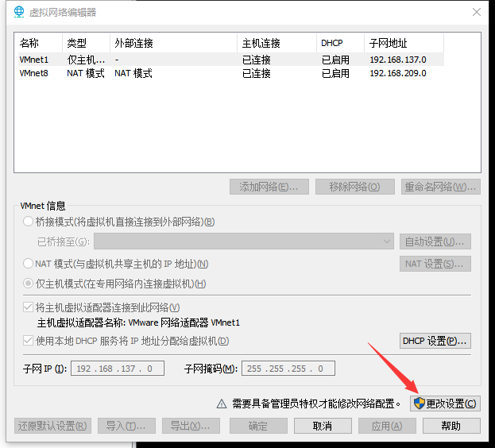Click 重命名网络(W) button
The height and width of the screenshot is (448, 495).
tap(441, 187)
